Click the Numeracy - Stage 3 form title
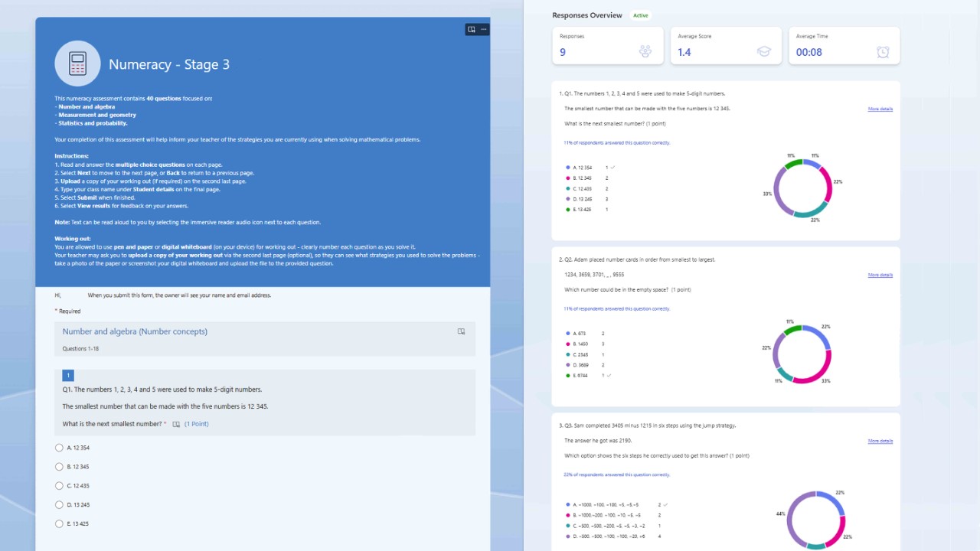This screenshot has width=980, height=551. (x=169, y=64)
